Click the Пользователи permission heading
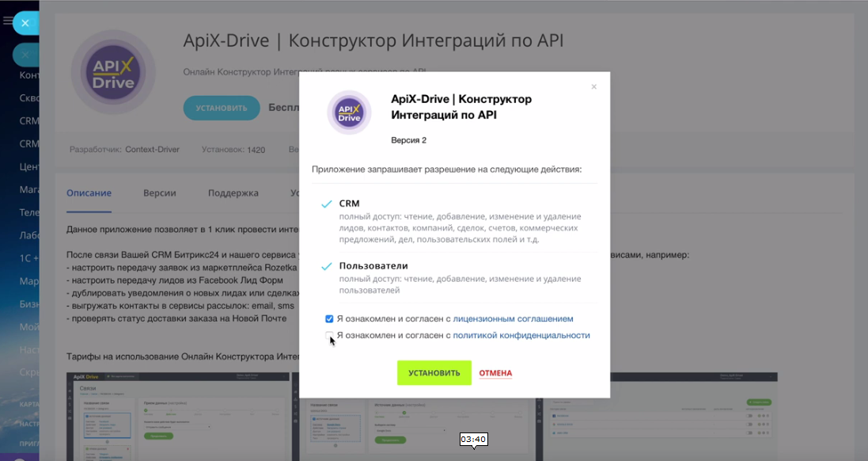This screenshot has height=461, width=868. pos(373,266)
